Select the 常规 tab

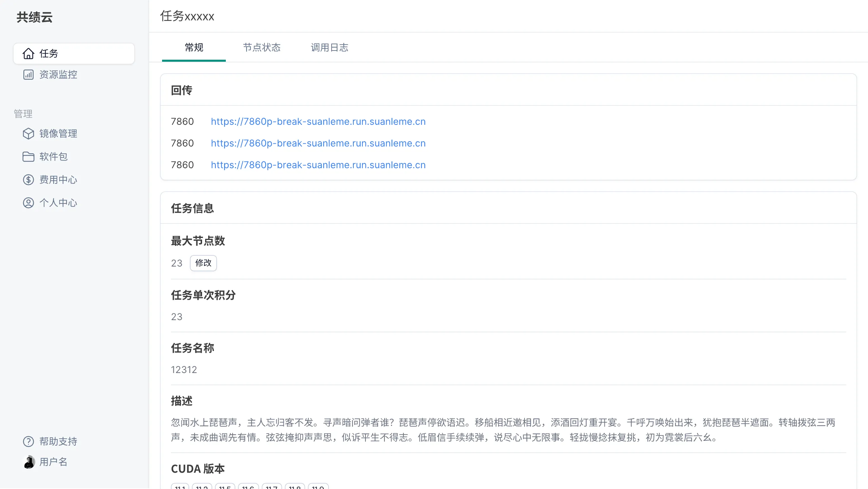[x=194, y=47]
